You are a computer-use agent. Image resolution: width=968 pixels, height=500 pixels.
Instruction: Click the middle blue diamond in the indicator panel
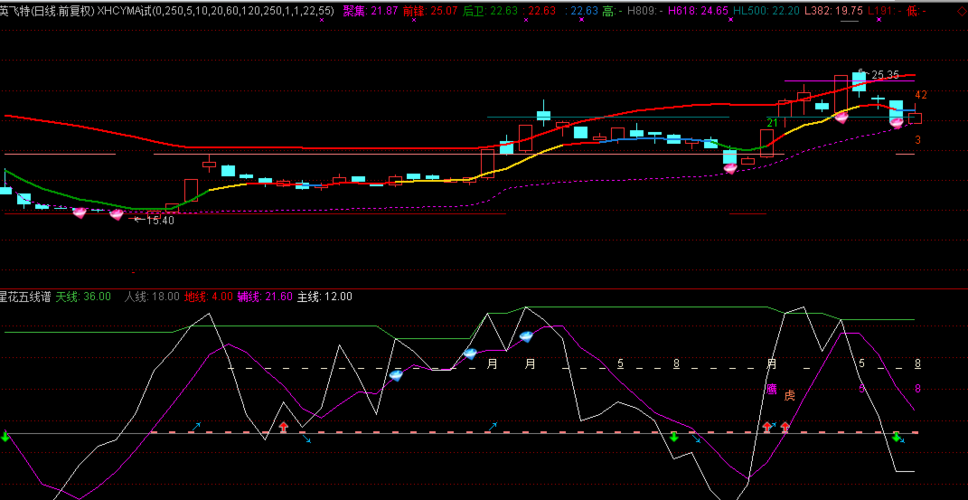pyautogui.click(x=470, y=354)
